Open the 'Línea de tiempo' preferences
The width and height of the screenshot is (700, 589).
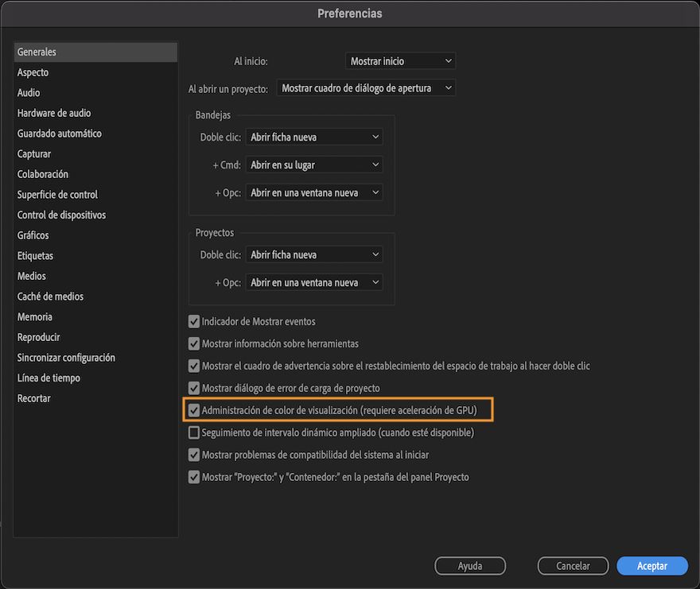point(49,378)
